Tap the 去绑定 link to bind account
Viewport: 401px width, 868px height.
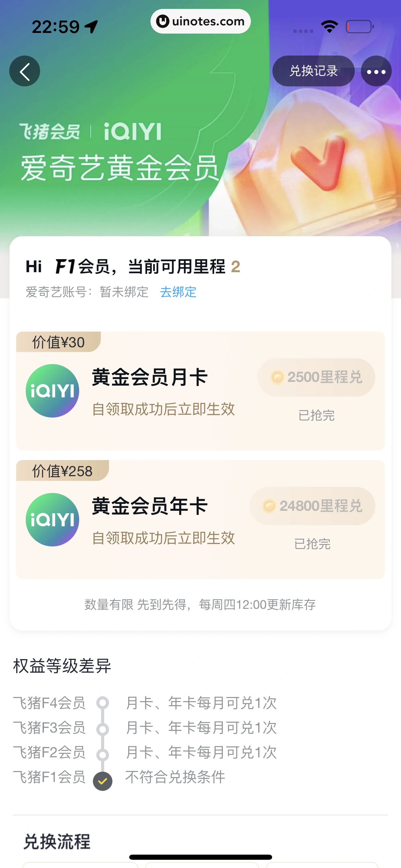tap(178, 292)
